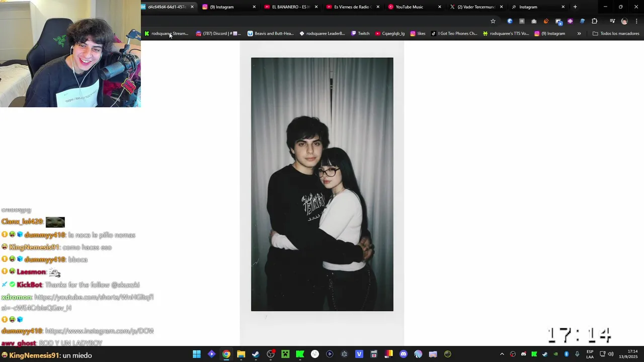Open a new browser tab
This screenshot has height=362, width=644.
pyautogui.click(x=575, y=7)
